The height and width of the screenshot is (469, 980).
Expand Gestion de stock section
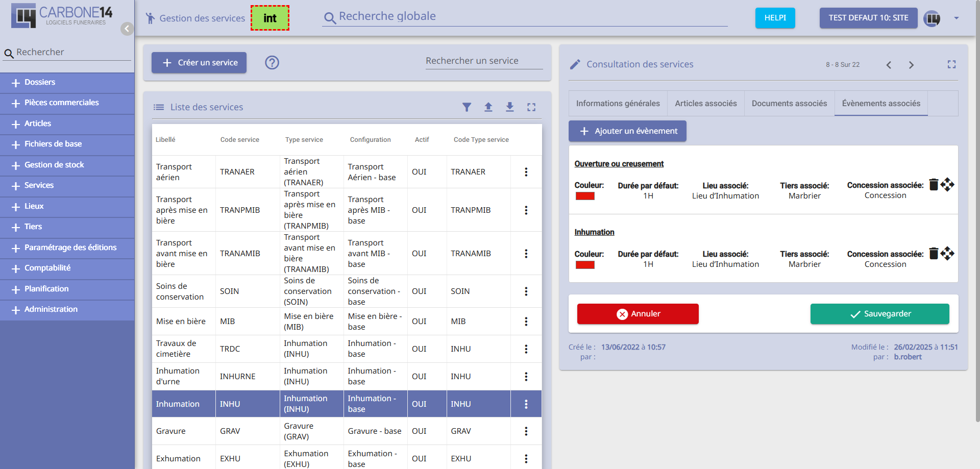(x=67, y=165)
